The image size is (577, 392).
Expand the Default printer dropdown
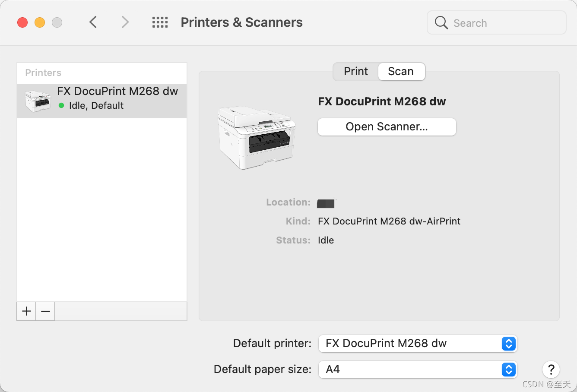click(418, 344)
